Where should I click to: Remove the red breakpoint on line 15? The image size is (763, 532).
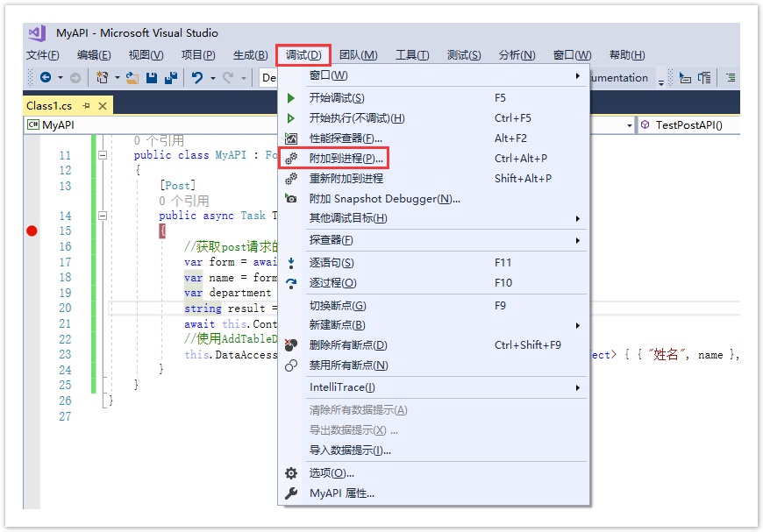tap(32, 231)
